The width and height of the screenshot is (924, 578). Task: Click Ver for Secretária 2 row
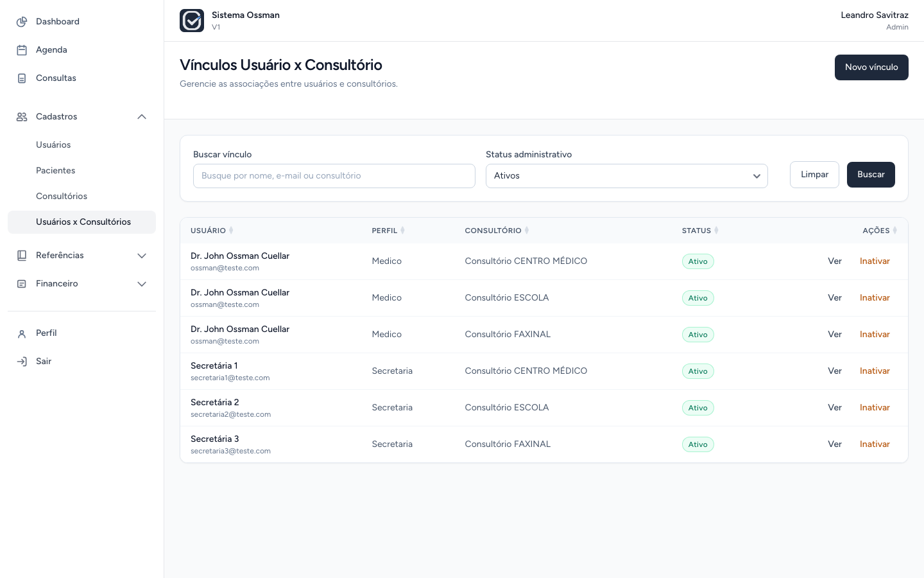(x=835, y=408)
